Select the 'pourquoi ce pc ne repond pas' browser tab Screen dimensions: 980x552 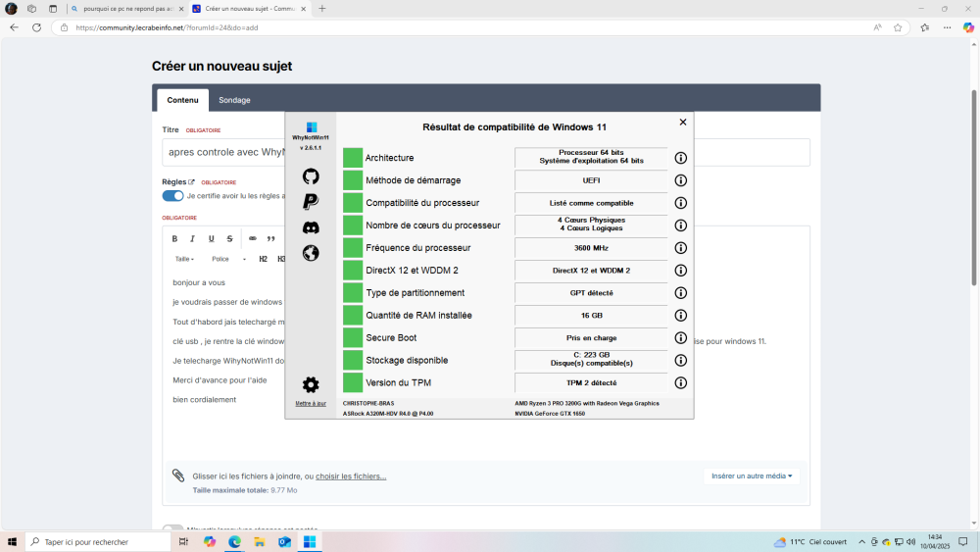[x=127, y=9]
